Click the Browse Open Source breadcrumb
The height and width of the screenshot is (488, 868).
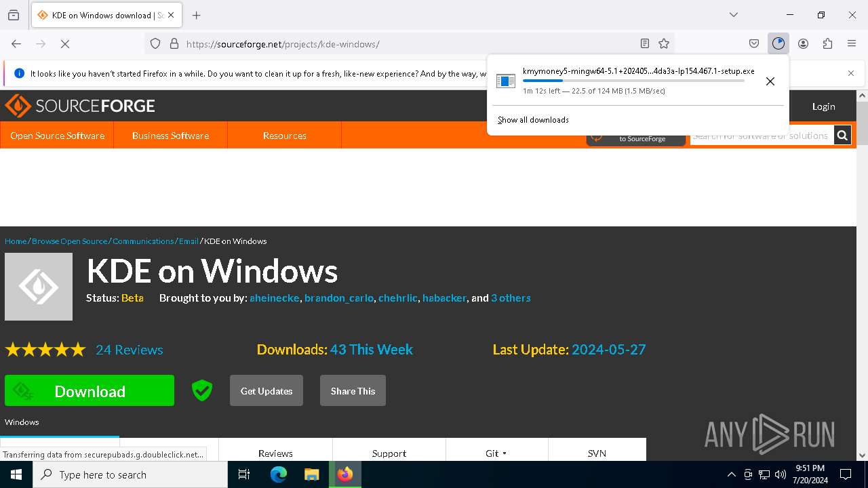[x=70, y=241]
